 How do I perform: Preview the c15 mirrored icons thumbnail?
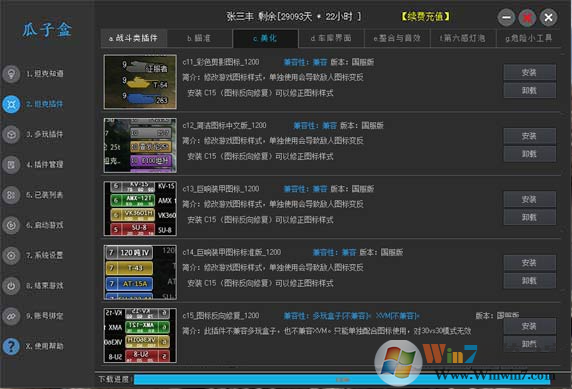(x=140, y=336)
